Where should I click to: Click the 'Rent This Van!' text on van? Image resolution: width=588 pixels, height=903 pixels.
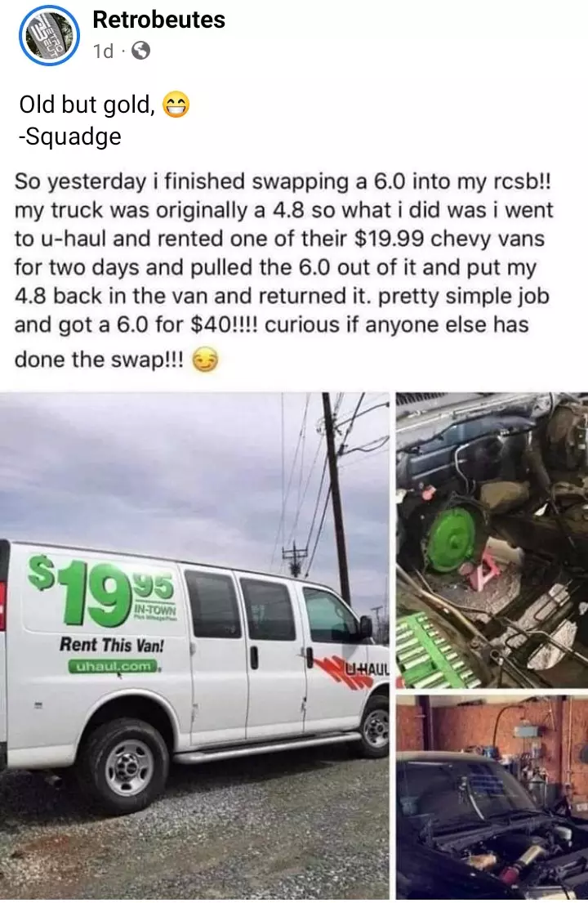point(112,644)
